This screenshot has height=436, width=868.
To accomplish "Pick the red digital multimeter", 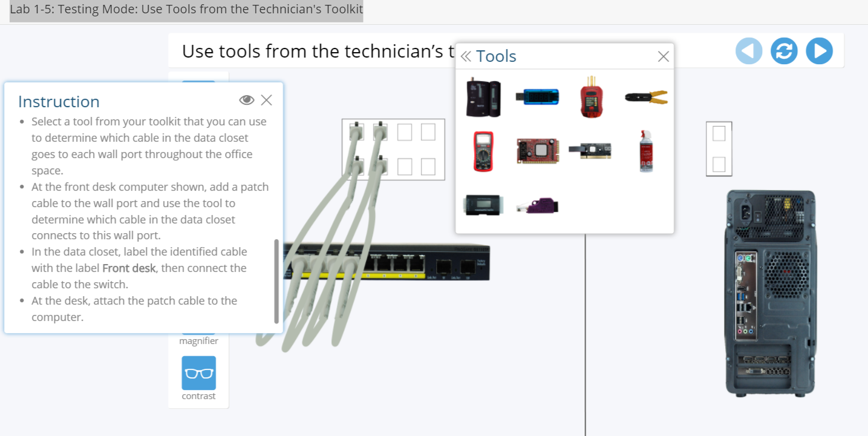I will [x=483, y=151].
